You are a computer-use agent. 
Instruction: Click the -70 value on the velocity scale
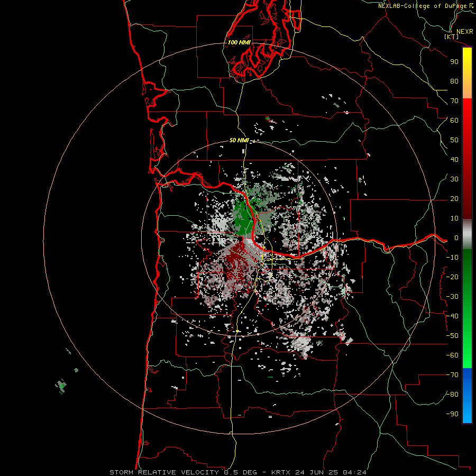452,375
